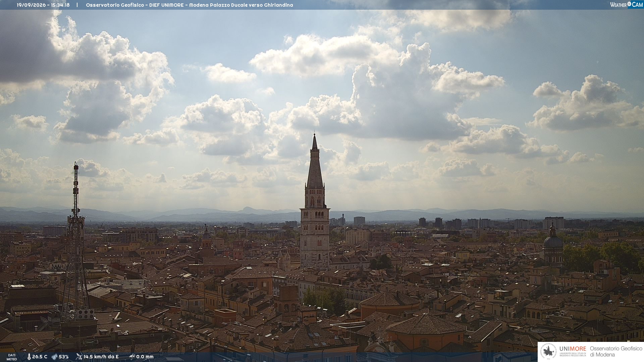Click the 0.0 mm rainfall value

(145, 357)
